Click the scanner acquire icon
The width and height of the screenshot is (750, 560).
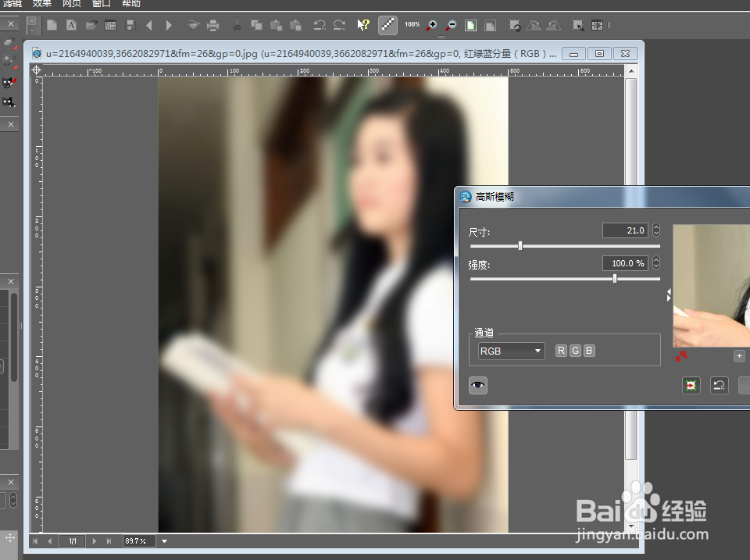[x=193, y=25]
